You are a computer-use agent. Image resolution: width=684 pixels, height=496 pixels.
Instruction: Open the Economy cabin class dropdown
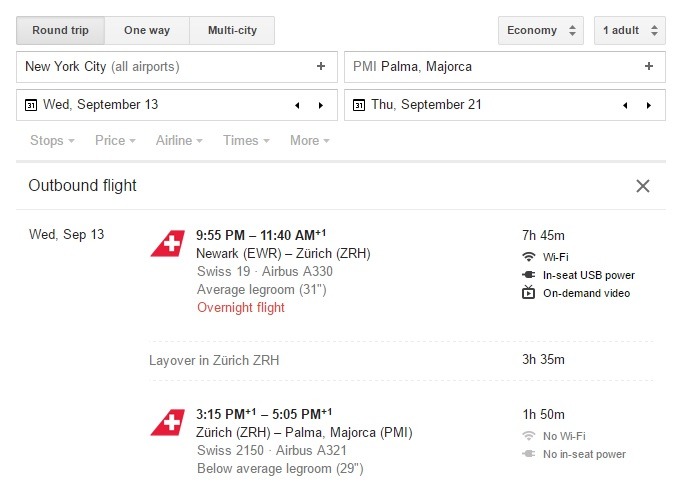click(x=541, y=31)
